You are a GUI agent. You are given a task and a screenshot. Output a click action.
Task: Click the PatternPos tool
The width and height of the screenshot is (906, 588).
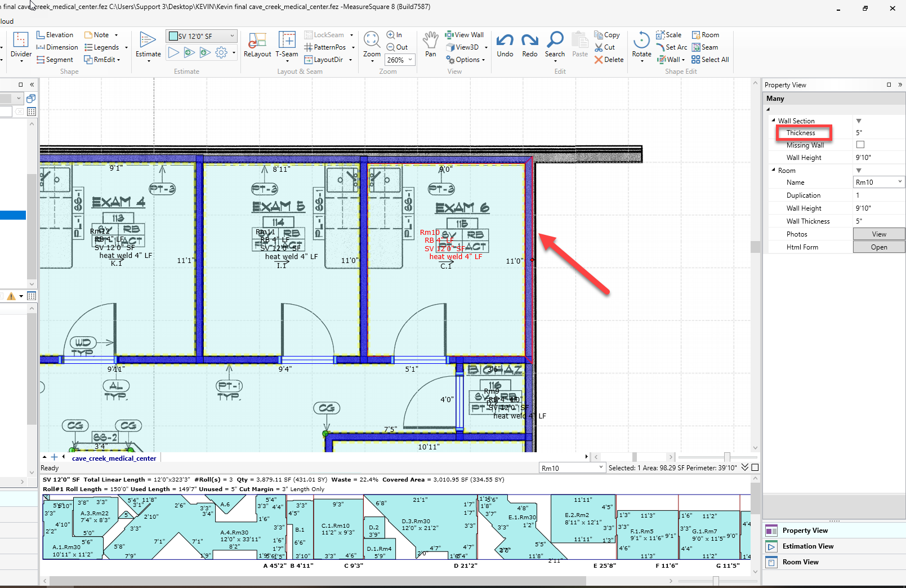tap(325, 47)
